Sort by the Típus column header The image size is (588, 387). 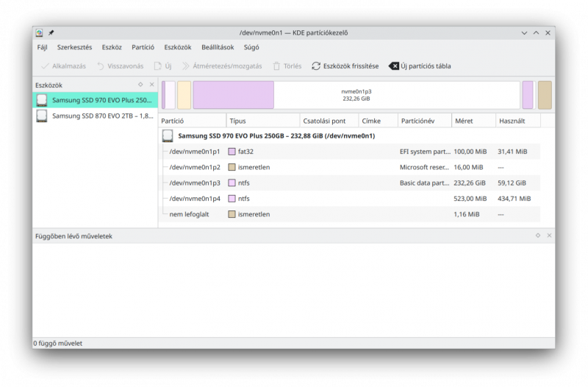point(263,121)
